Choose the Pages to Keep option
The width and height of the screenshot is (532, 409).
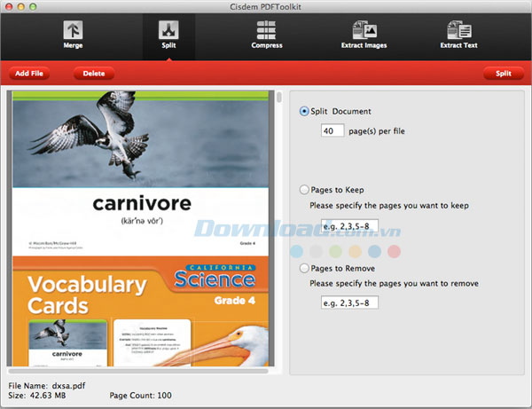coord(305,190)
